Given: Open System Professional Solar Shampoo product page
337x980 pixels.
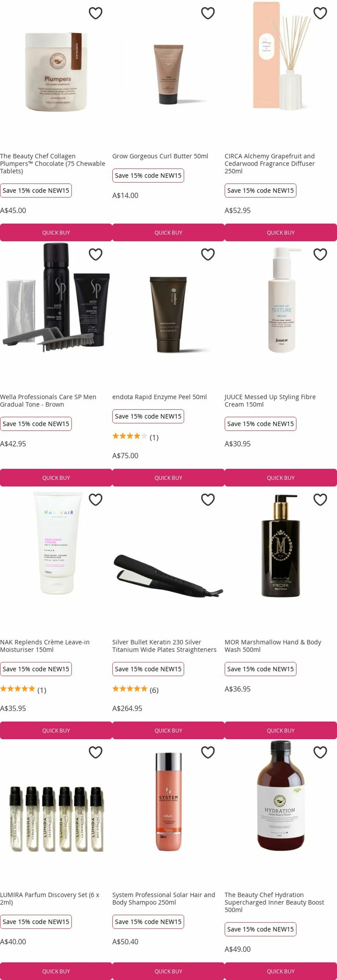Looking at the screenshot, I should [x=164, y=898].
